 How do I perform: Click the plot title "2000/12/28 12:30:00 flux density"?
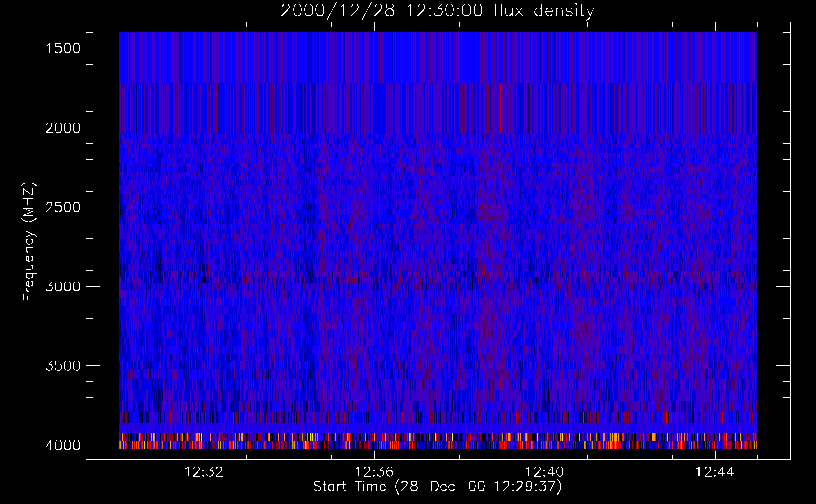[x=437, y=11]
